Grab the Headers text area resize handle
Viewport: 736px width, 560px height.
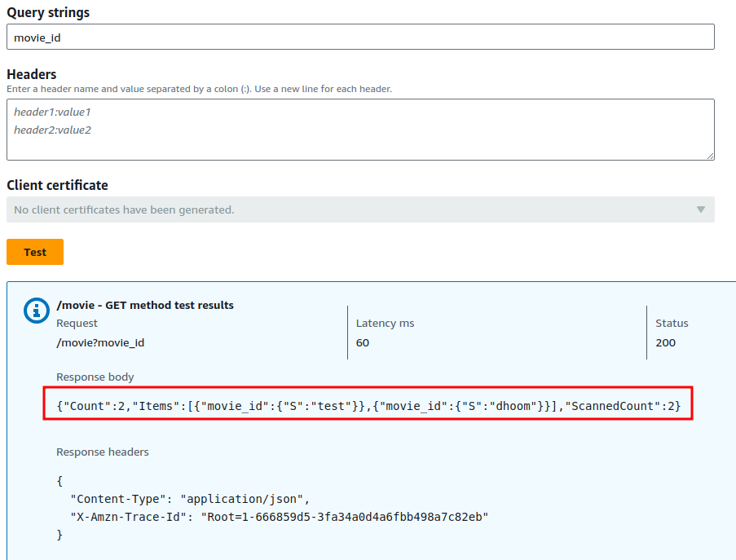710,156
